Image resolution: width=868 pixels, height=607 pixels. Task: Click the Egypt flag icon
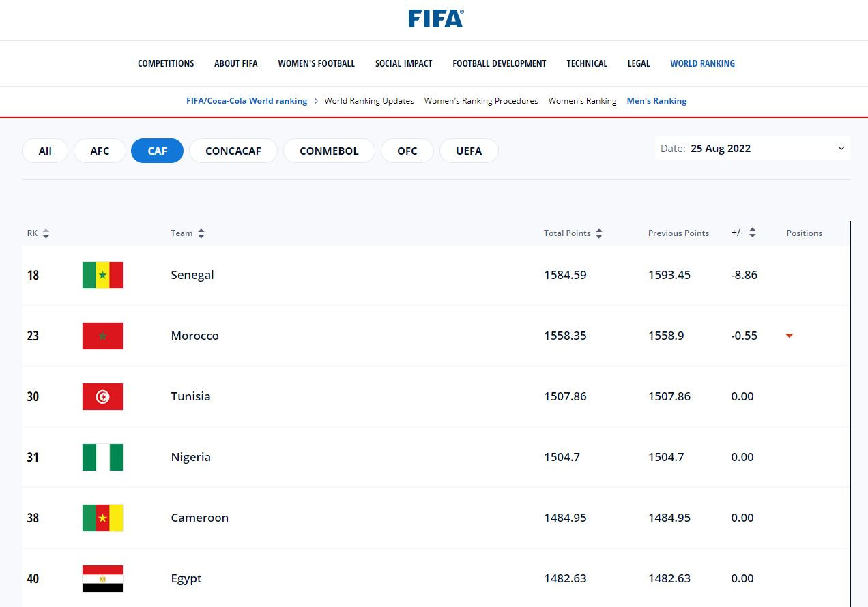tap(102, 578)
